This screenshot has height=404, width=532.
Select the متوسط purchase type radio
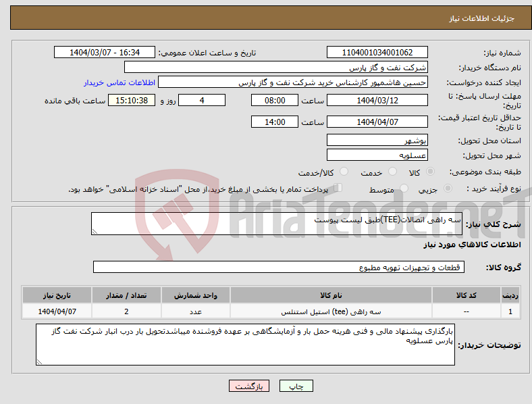404,188
